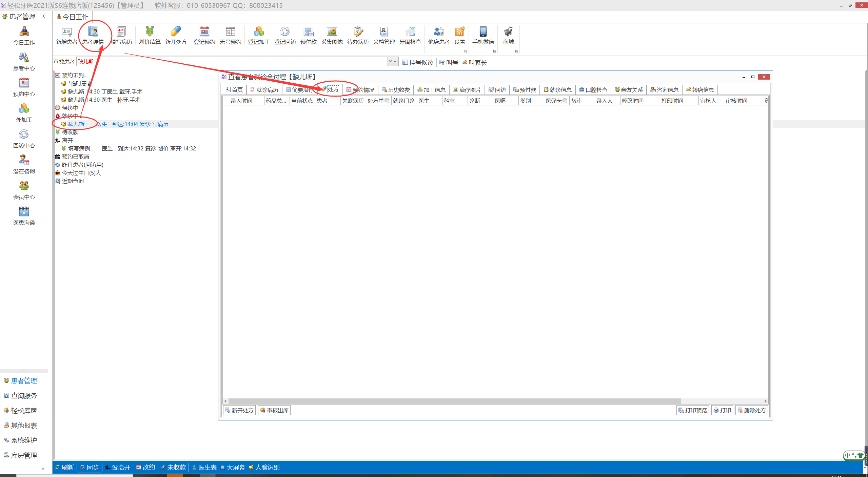Switch to the 治疗图片 tab
Viewport: 868px width, 477px height.
click(x=467, y=90)
